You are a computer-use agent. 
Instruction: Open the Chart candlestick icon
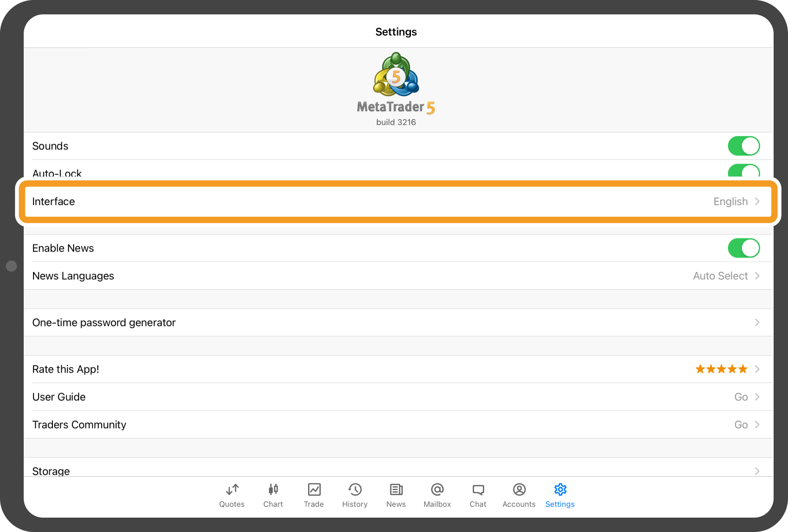point(273,490)
